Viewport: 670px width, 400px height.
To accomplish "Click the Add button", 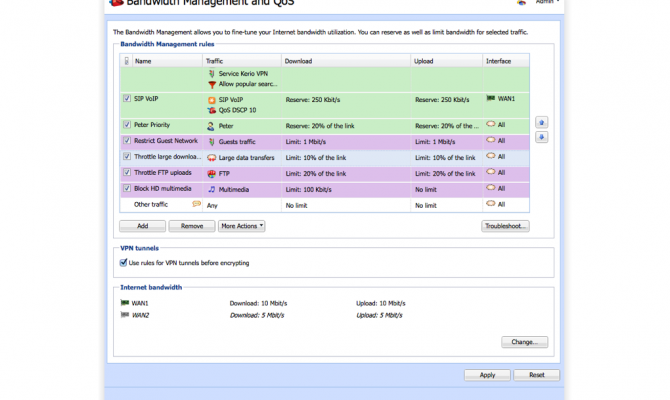I will pos(142,226).
